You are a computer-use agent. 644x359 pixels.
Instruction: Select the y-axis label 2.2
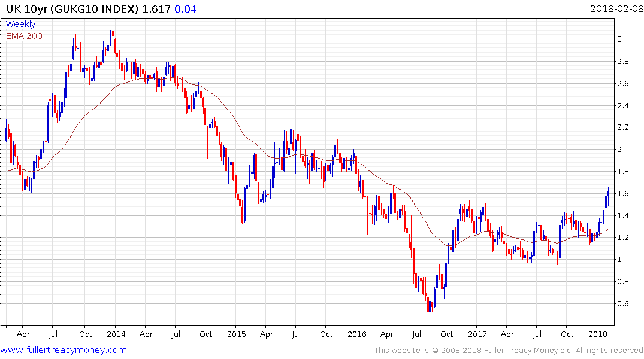pyautogui.click(x=623, y=127)
